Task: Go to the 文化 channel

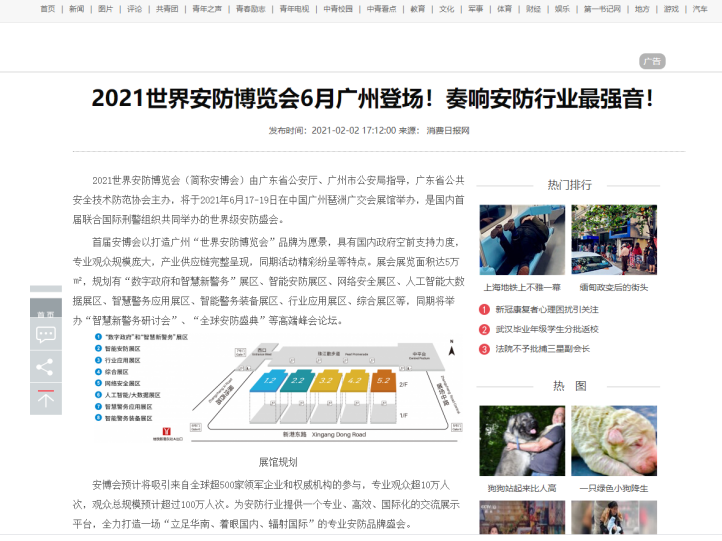Action: pyautogui.click(x=447, y=9)
